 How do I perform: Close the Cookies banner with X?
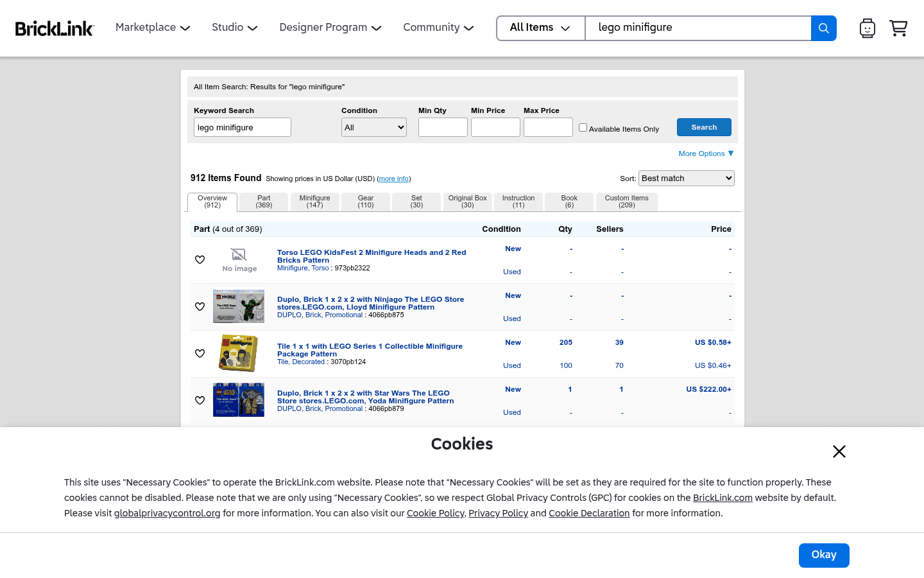click(839, 451)
